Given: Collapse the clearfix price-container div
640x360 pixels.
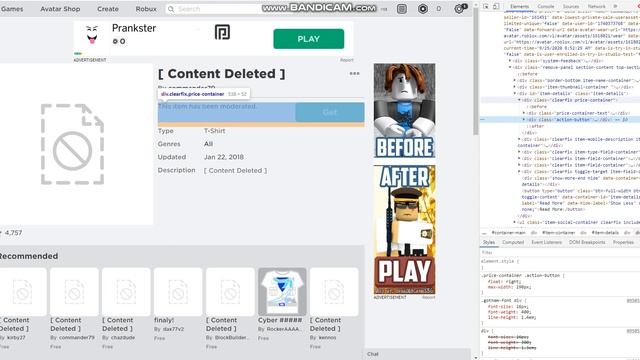Looking at the screenshot, I should 519,100.
